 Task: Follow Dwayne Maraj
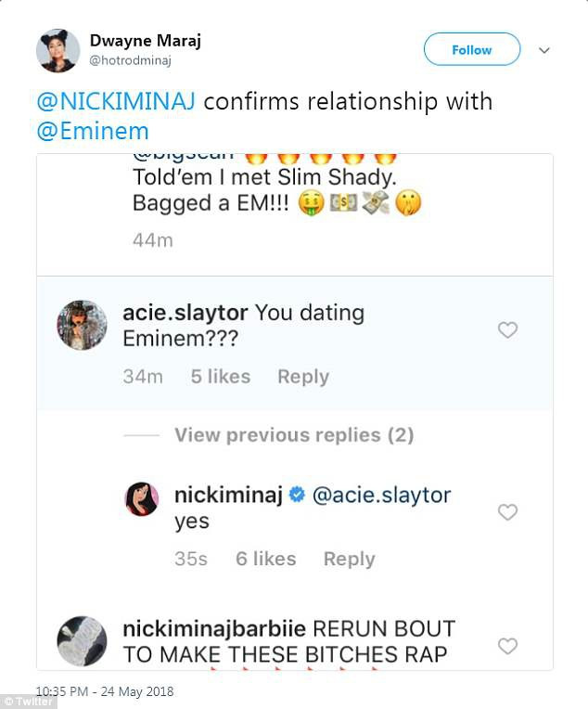pos(471,50)
